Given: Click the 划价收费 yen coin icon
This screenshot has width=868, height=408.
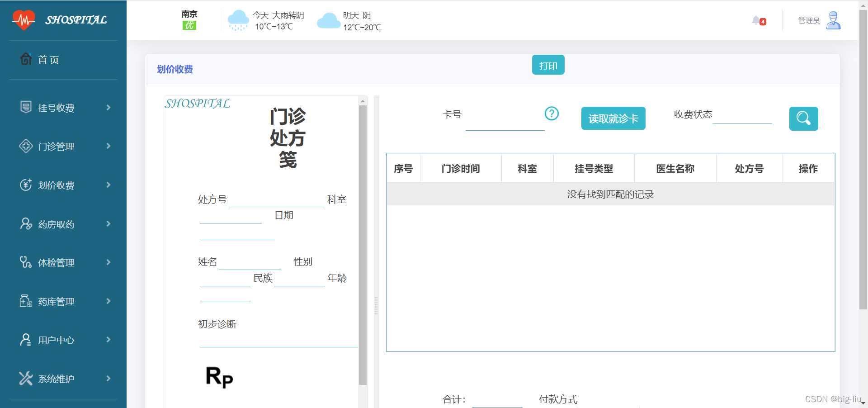Looking at the screenshot, I should coord(26,185).
